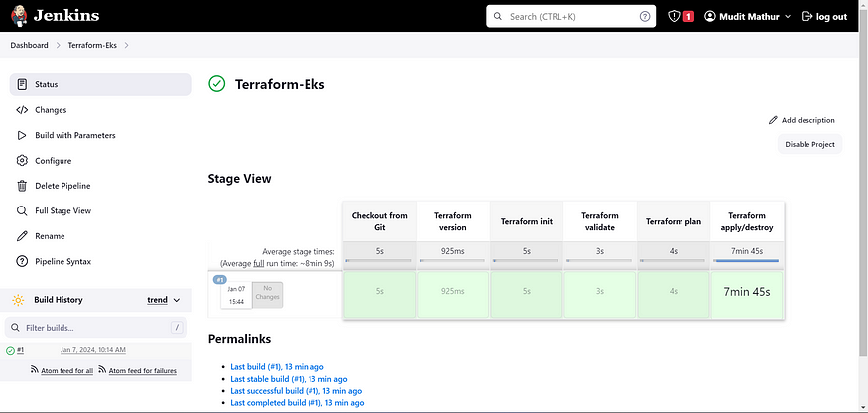This screenshot has height=413, width=868.
Task: Open the Dashboard breadcrumb chevron menu
Action: (58, 45)
